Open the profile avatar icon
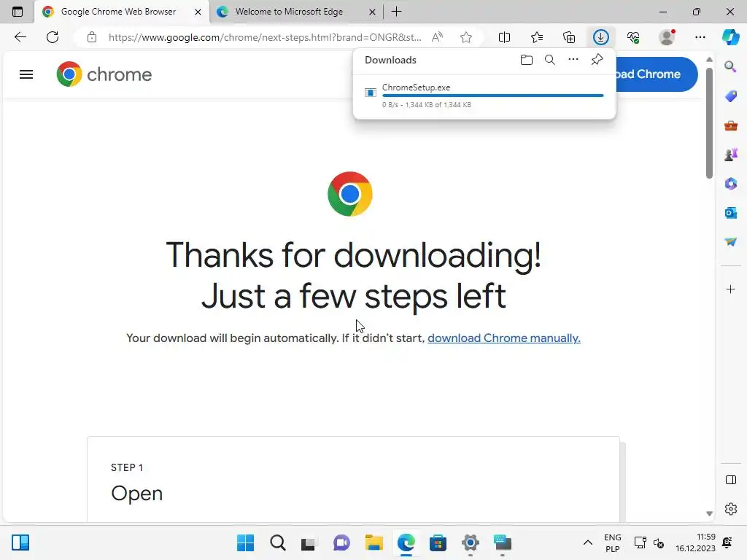This screenshot has width=747, height=560. click(667, 37)
